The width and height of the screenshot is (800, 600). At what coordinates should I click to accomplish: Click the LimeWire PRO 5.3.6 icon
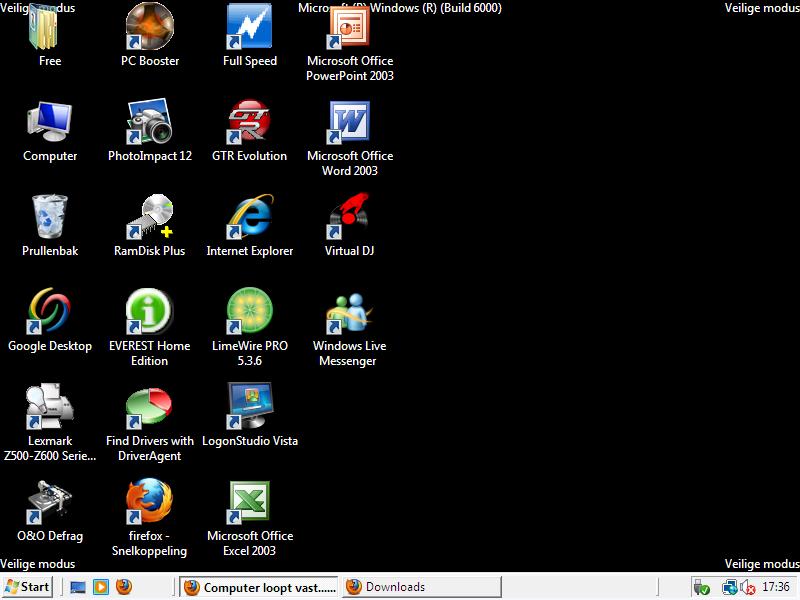click(x=249, y=312)
